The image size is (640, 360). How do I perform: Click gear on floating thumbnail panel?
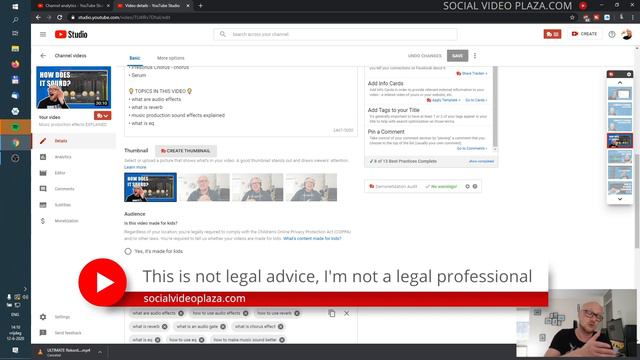[629, 74]
